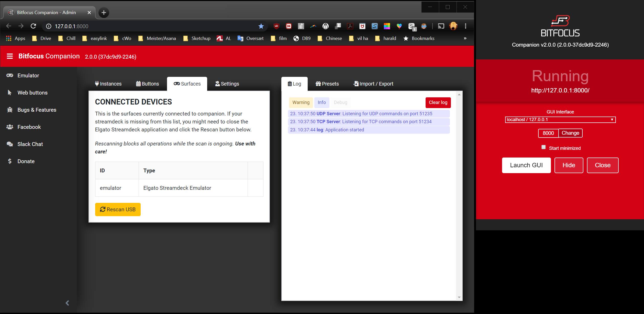
Task: Click the log panel scroll up arrow
Action: point(459,95)
